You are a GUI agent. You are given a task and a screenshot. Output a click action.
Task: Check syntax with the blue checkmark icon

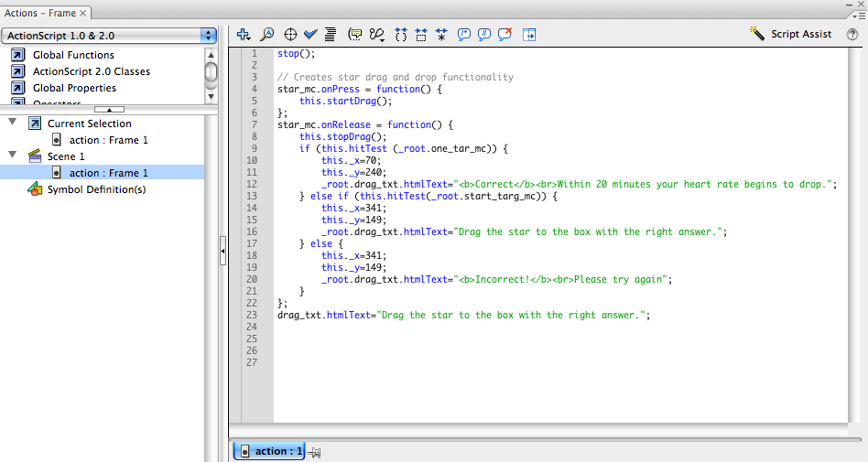pos(310,34)
